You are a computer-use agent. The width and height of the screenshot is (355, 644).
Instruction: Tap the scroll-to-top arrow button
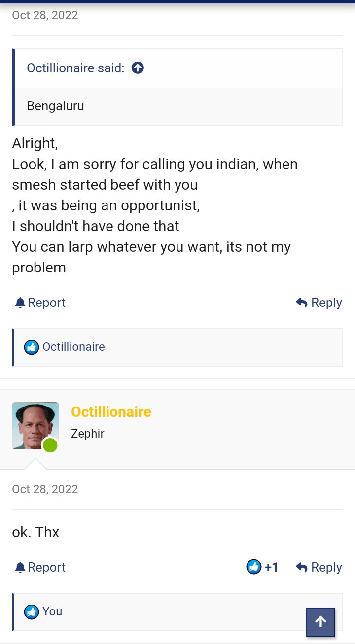[x=320, y=622]
